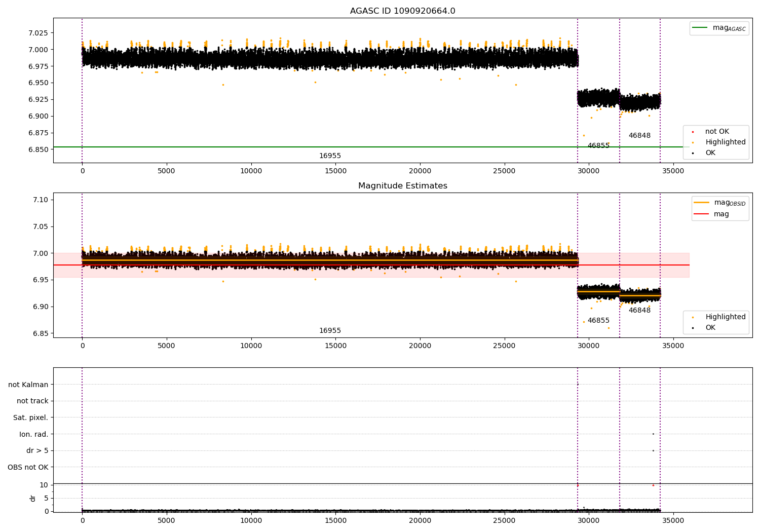760x532 pixels.
Task: Click the 46848 label in Magnitude Estimates plot
Action: [639, 311]
